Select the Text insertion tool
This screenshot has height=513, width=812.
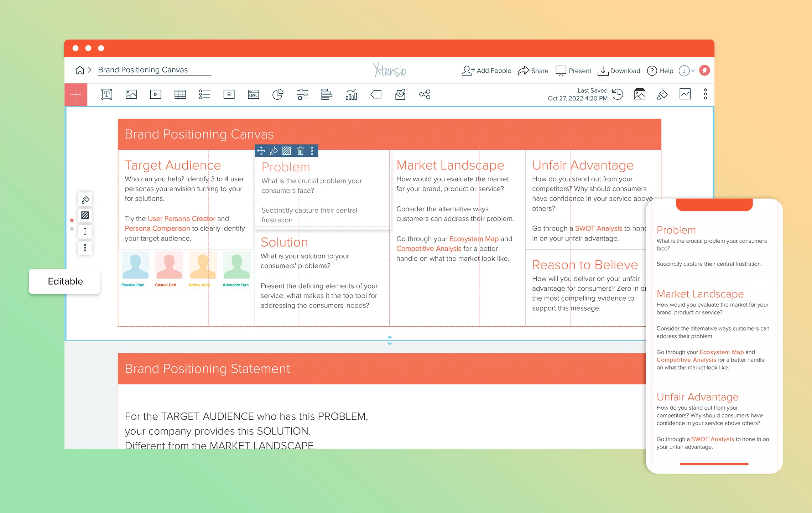coord(106,94)
